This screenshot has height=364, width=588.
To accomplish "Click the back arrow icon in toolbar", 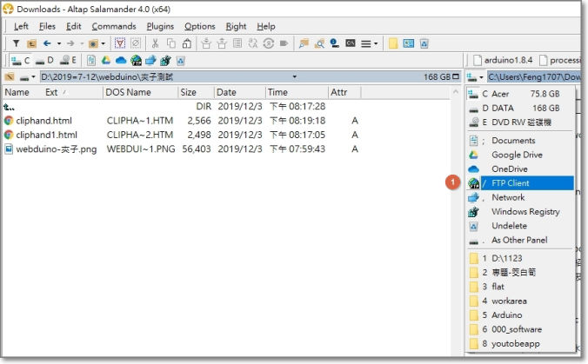I will (x=46, y=43).
